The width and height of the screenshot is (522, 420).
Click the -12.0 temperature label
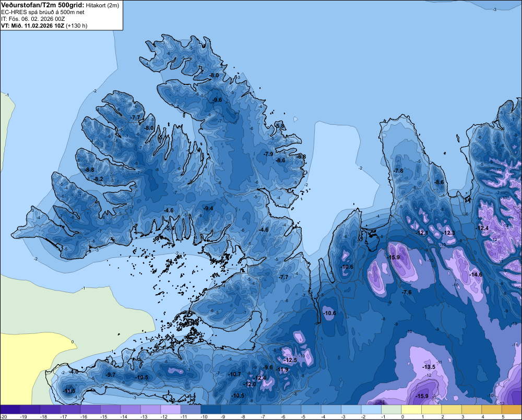click(x=250, y=384)
